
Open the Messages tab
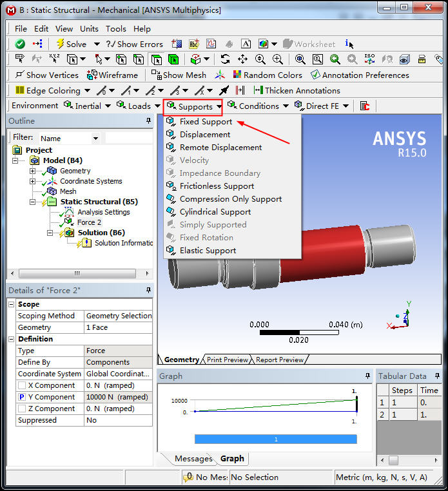tap(193, 459)
